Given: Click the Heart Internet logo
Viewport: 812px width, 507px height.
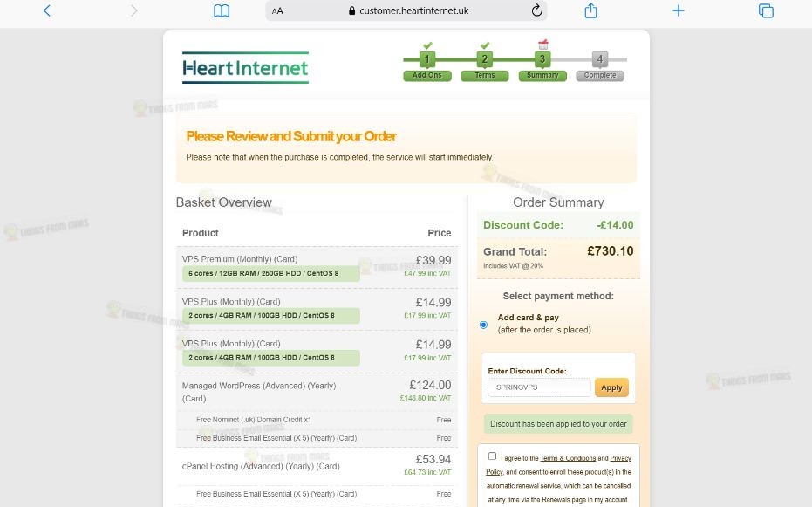Looking at the screenshot, I should pos(245,68).
